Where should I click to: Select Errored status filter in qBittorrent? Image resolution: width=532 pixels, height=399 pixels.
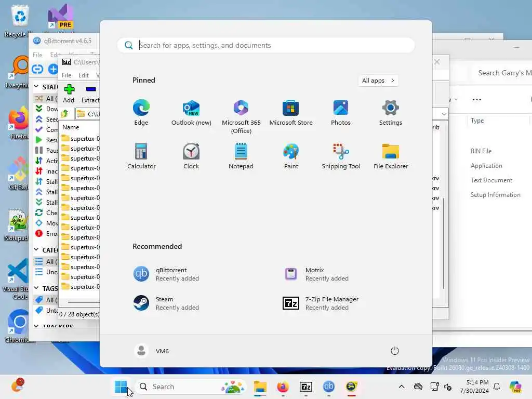[x=46, y=233]
